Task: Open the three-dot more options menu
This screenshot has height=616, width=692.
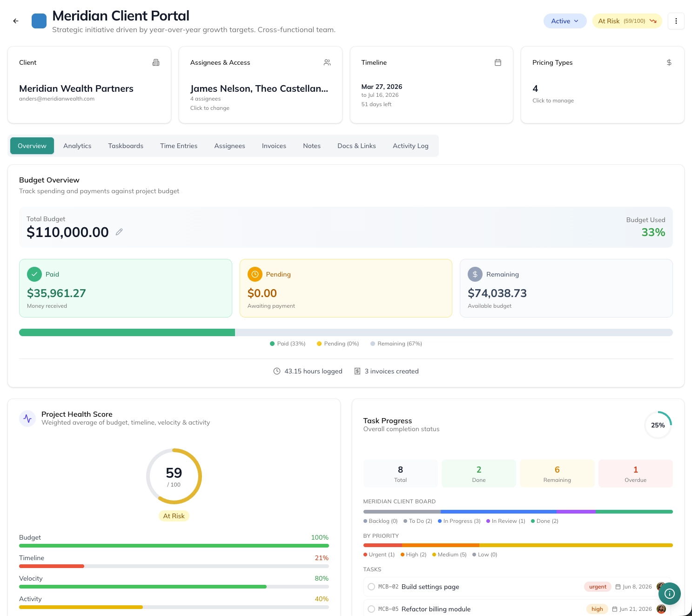Action: pyautogui.click(x=676, y=21)
